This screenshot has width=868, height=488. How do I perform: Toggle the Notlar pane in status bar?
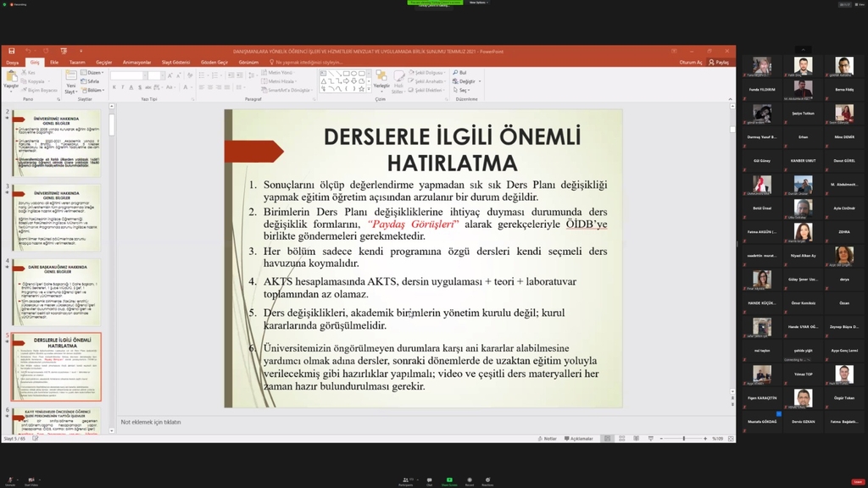point(548,439)
